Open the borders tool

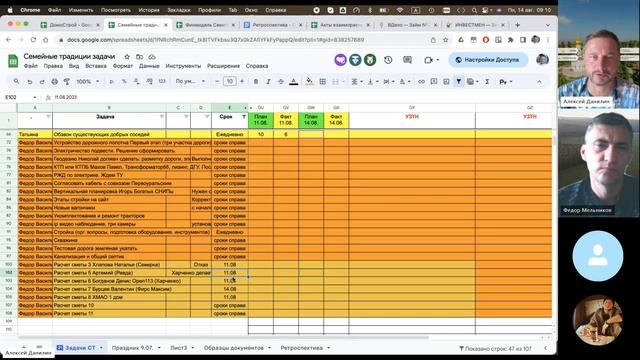(322, 82)
